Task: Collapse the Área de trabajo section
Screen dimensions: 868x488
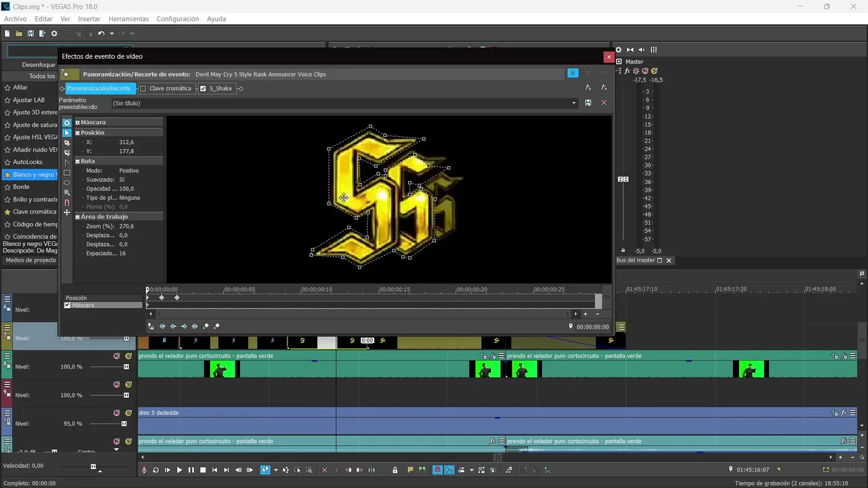Action: (x=78, y=217)
